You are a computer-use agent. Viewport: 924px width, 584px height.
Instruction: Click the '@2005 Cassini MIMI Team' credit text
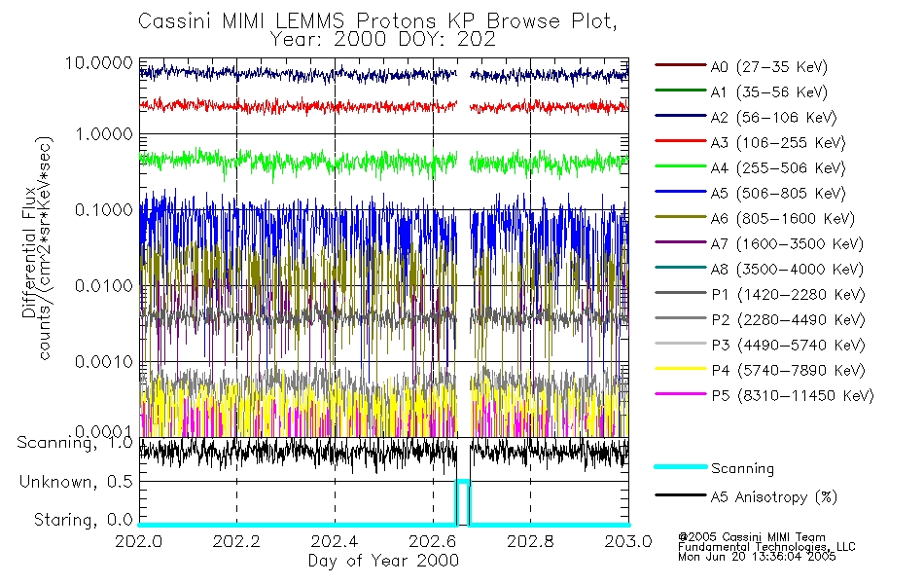coord(751,537)
